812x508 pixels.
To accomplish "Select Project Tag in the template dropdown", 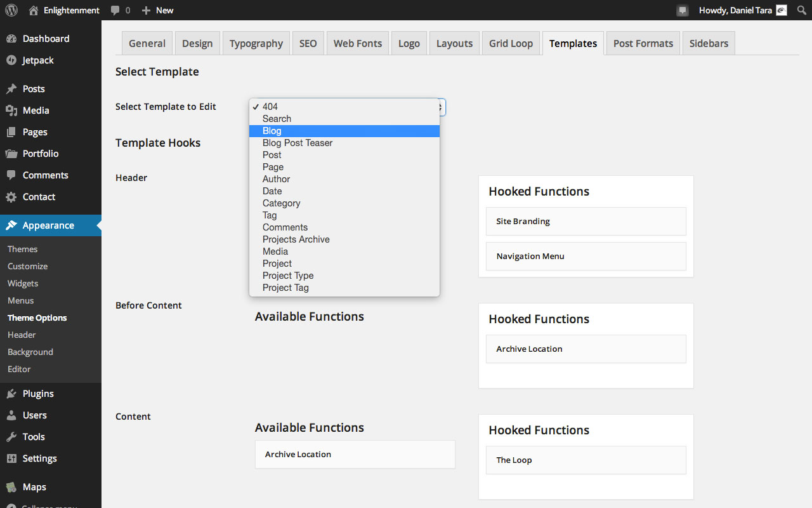I will (x=344, y=288).
